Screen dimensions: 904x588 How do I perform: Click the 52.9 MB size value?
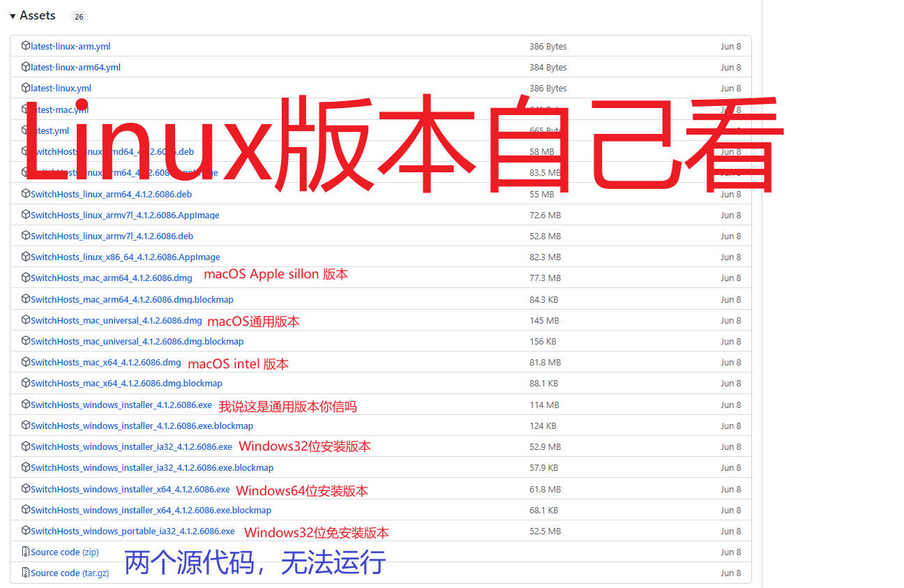click(545, 447)
